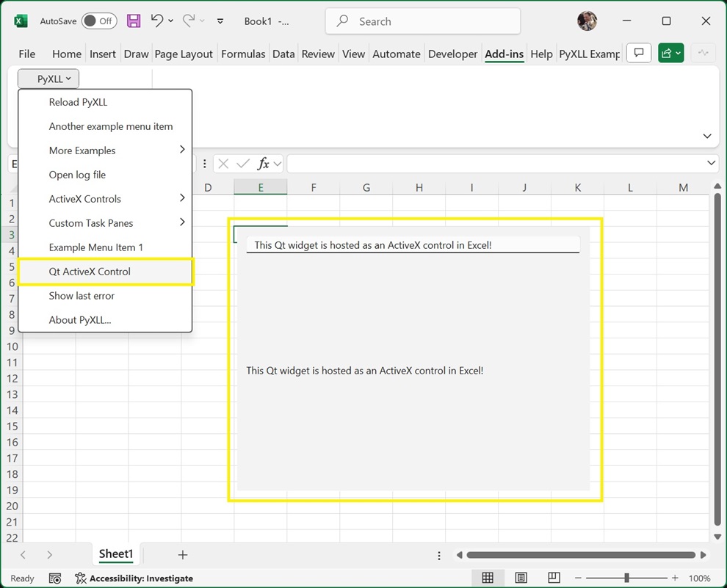Expand the ActiveX Controls submenu

pyautogui.click(x=105, y=199)
